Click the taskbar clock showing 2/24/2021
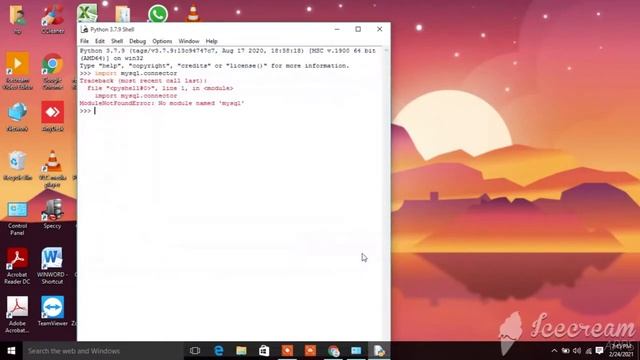The image size is (640, 360). coord(621,351)
